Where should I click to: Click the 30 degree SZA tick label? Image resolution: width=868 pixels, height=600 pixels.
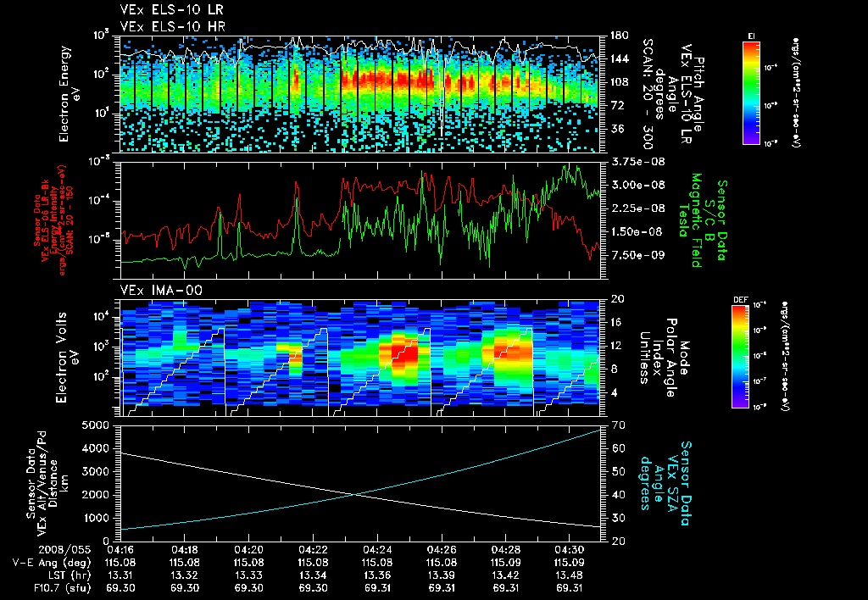(616, 518)
